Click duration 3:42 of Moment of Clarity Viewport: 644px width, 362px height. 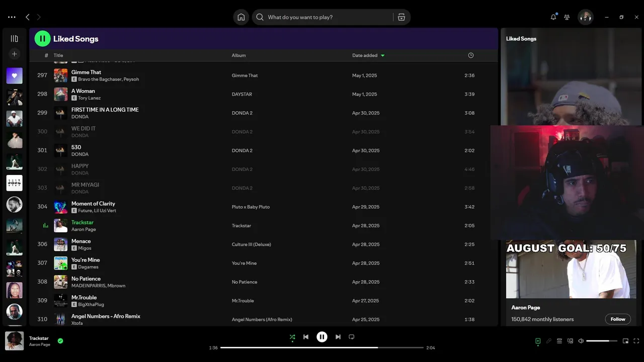(x=469, y=207)
